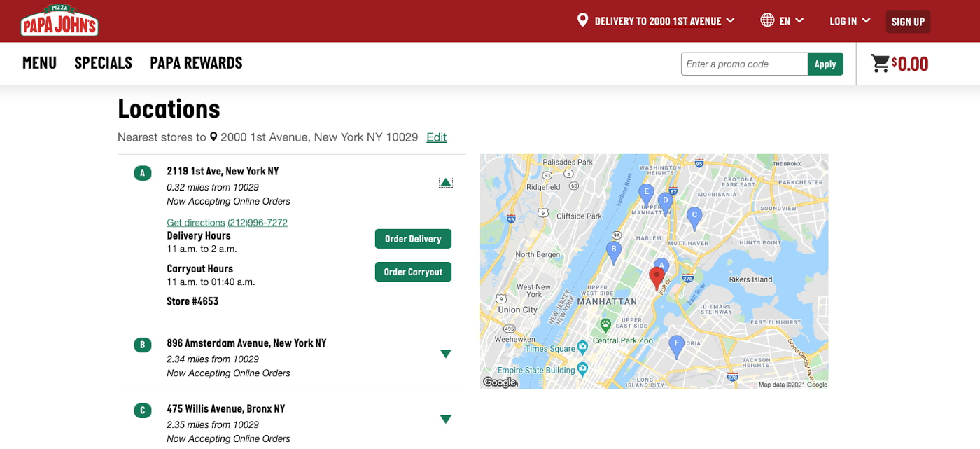The image size is (980, 449).
Task: Click the green A store badge
Action: (x=143, y=172)
